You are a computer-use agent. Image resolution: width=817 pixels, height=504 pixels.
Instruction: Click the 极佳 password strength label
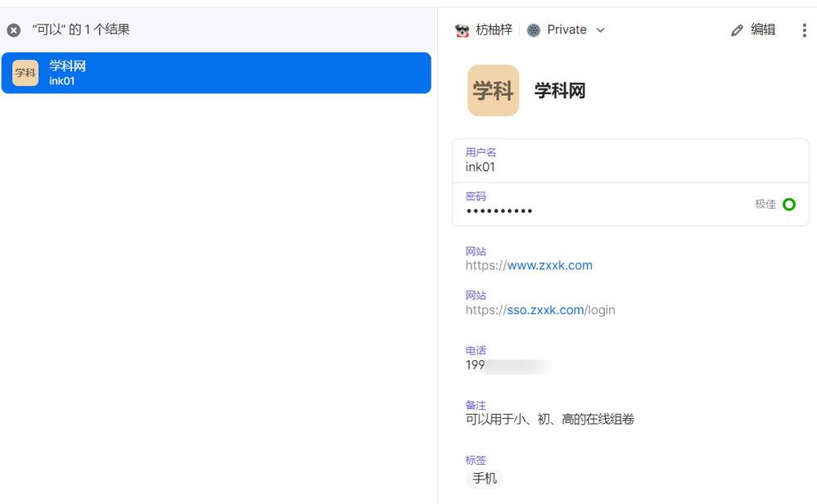pyautogui.click(x=765, y=205)
